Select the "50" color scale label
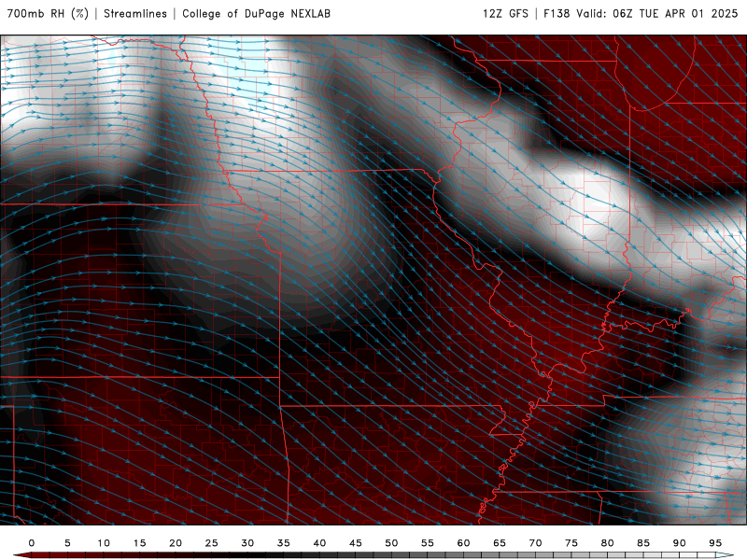The width and height of the screenshot is (747, 560). pos(391,543)
